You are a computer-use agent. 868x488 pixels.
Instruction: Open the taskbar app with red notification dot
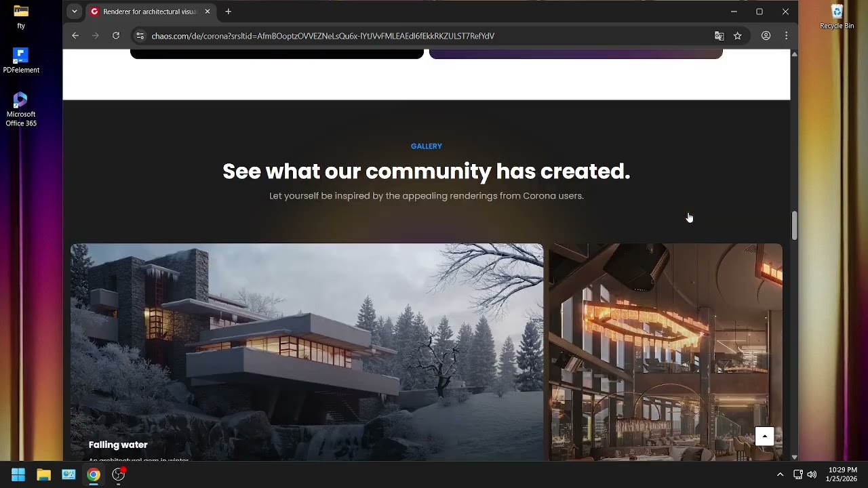coord(119,474)
